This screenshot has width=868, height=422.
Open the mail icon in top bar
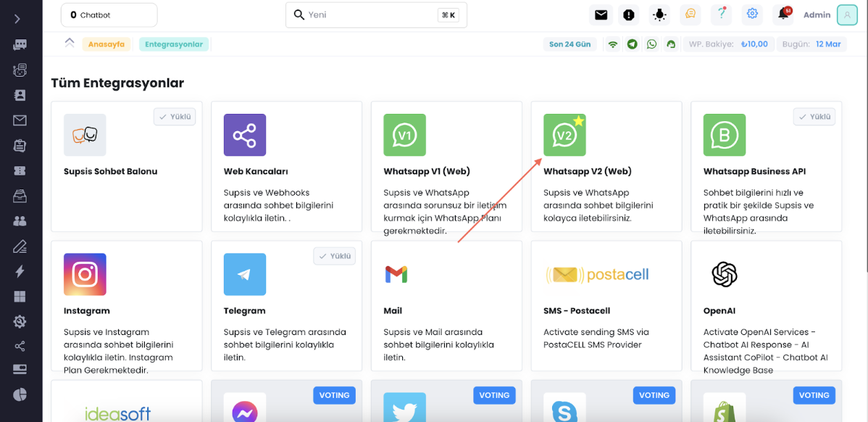pos(601,15)
